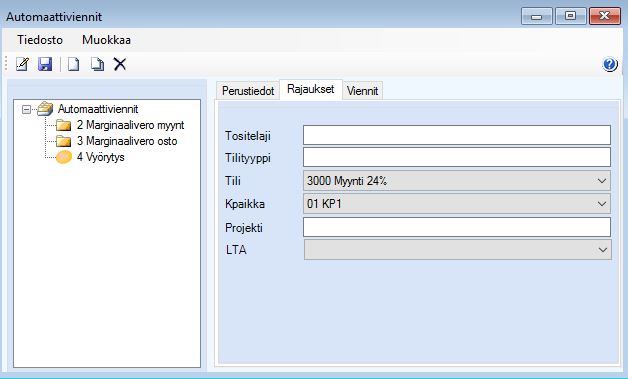Open the Tili dropdown arrow
The image size is (628, 379).
coord(602,181)
